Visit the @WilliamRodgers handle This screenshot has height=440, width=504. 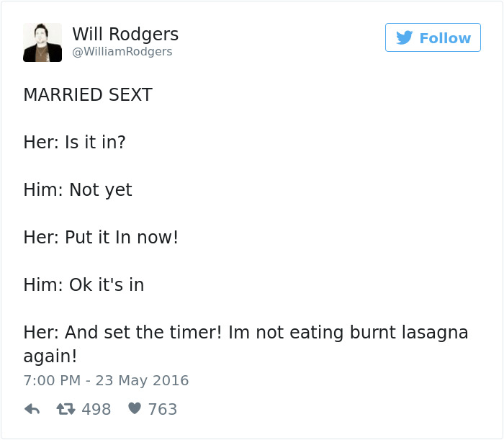tap(122, 51)
